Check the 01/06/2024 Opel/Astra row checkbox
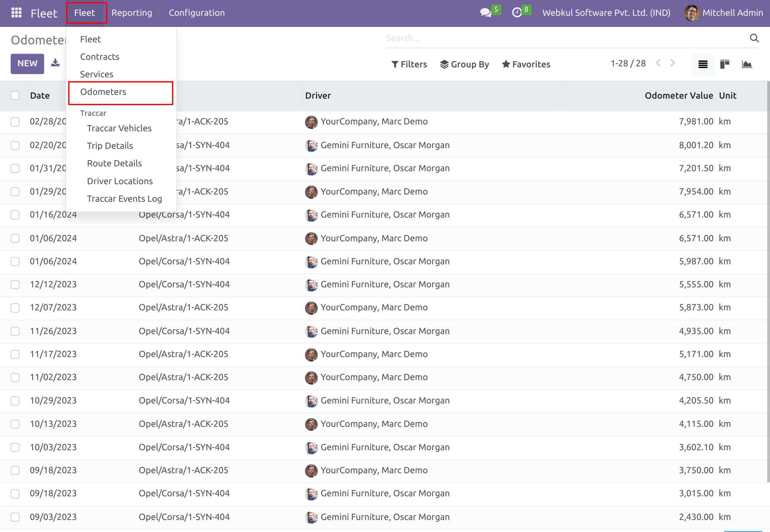Viewport: 770px width, 532px height. tap(15, 238)
